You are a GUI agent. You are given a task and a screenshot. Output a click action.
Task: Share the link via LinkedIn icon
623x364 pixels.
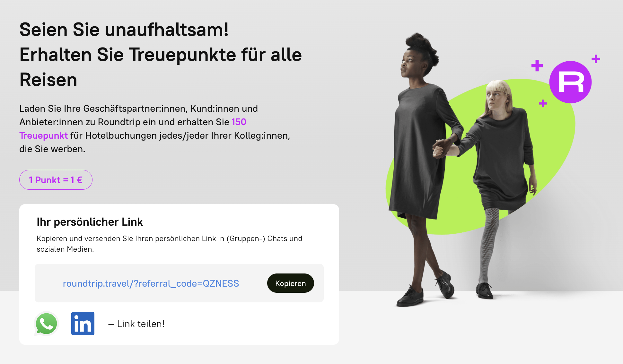[x=83, y=324]
